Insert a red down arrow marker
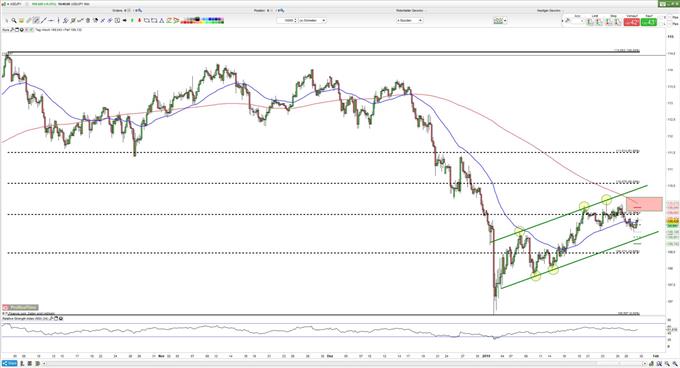680x368 pixels. coord(139,20)
